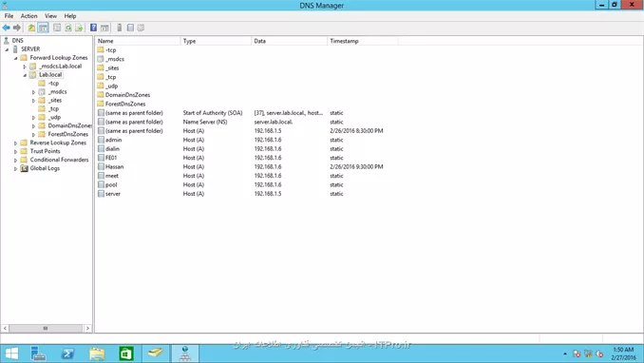Sort by the Name column header
Screen dimensions: 644x363
point(138,41)
